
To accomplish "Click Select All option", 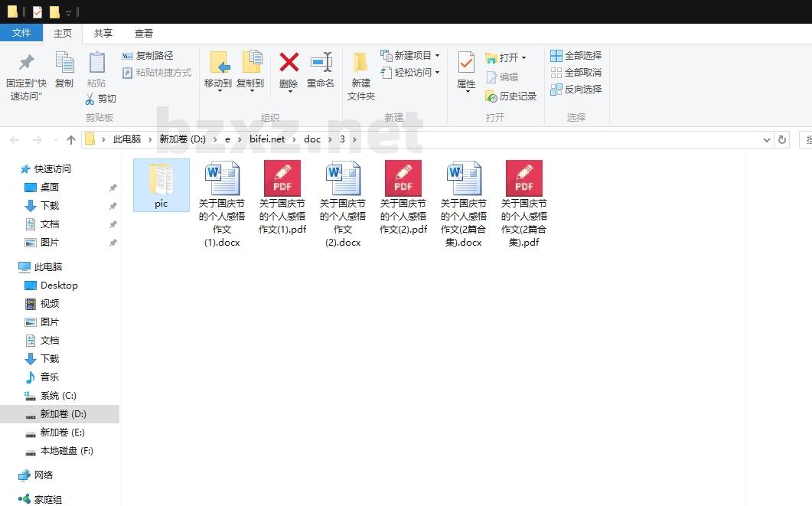I will click(x=576, y=56).
